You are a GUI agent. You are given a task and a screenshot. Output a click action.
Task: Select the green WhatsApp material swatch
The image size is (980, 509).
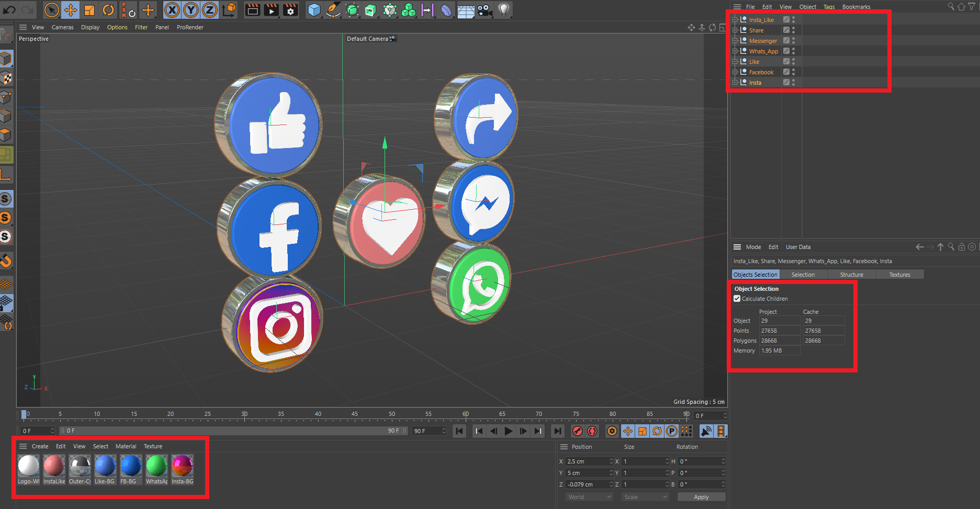[x=156, y=466]
